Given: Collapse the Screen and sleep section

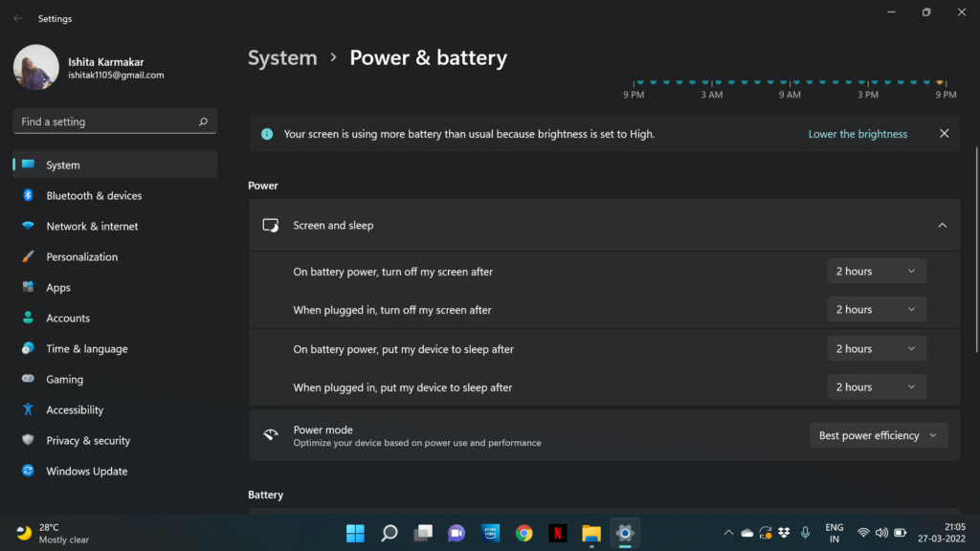Looking at the screenshot, I should coord(942,225).
